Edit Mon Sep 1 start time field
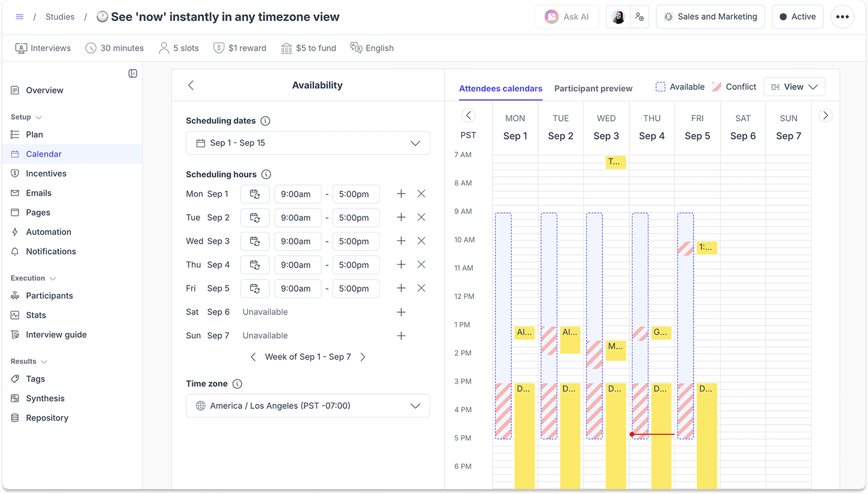This screenshot has height=494, width=868. pyautogui.click(x=298, y=194)
